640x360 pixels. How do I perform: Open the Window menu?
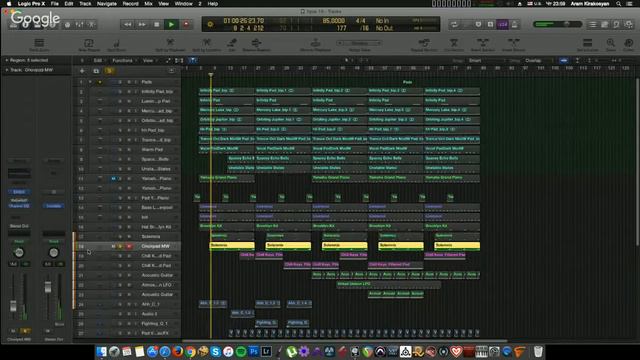[183, 4]
